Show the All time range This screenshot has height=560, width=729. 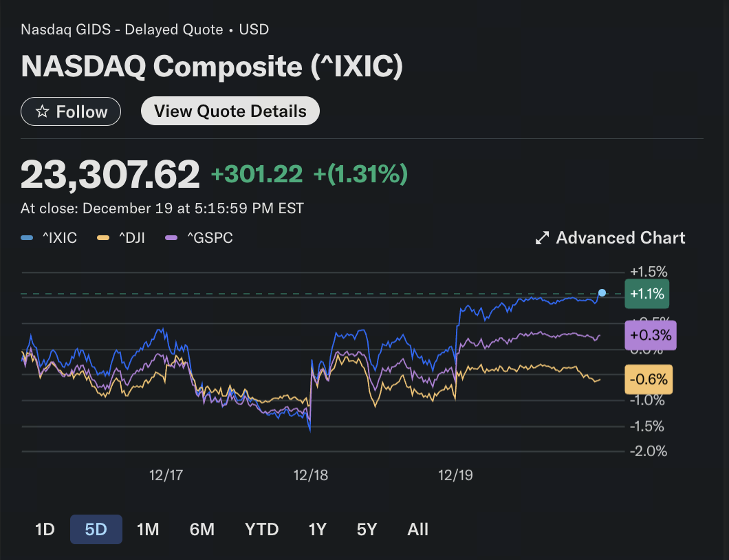point(417,529)
